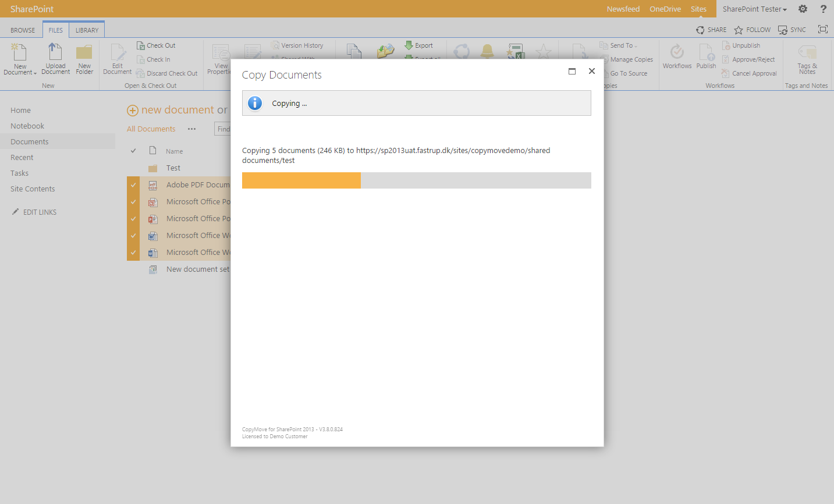Open the New document set item
The height and width of the screenshot is (504, 834).
(x=198, y=269)
